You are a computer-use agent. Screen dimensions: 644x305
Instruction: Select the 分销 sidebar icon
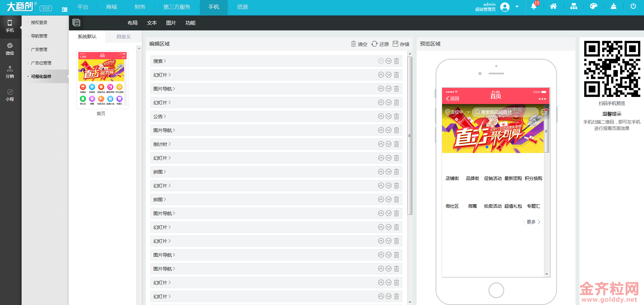(x=10, y=72)
